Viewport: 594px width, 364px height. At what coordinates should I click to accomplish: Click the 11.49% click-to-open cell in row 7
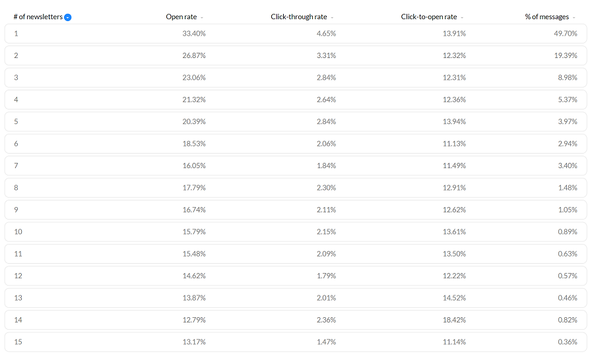(453, 166)
